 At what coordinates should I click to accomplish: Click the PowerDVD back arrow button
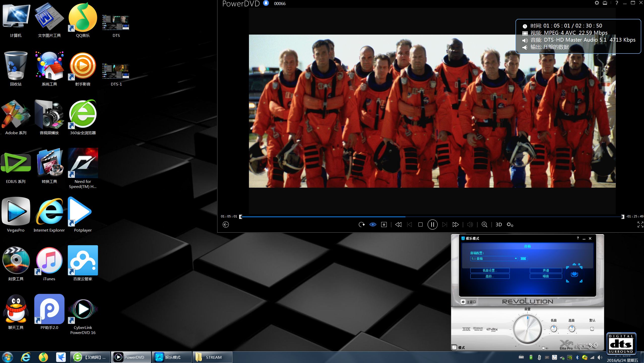pyautogui.click(x=226, y=225)
